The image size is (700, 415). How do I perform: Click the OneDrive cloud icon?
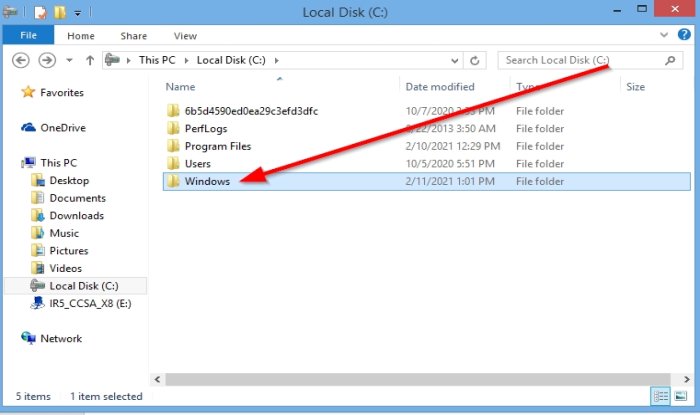[28, 128]
